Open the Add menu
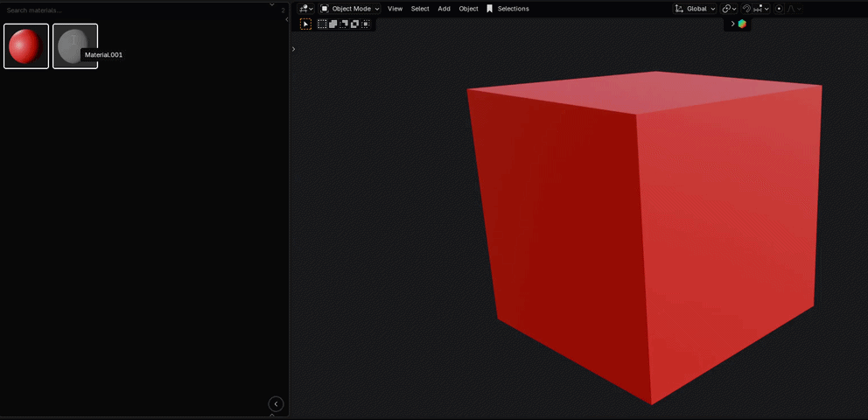868x420 pixels. (444, 9)
